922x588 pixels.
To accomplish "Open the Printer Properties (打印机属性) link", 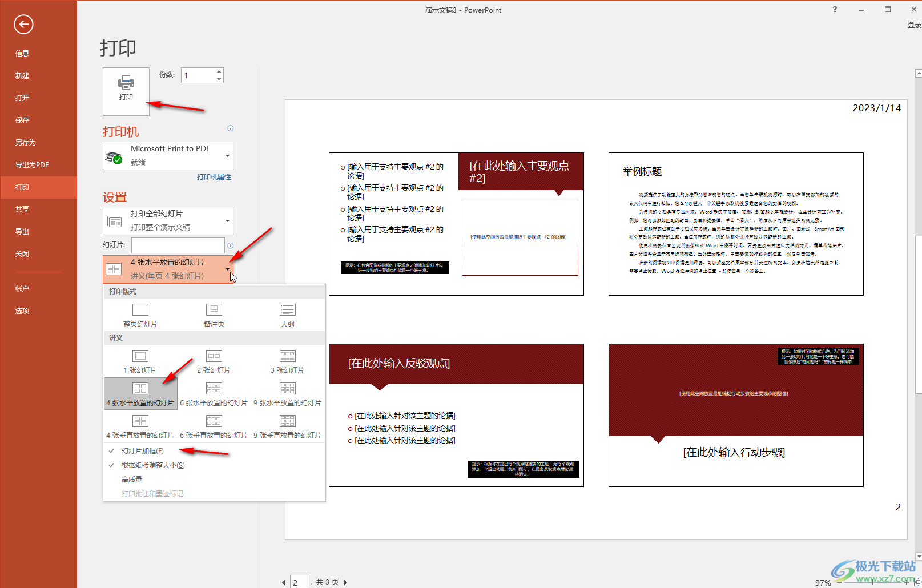I will 214,177.
